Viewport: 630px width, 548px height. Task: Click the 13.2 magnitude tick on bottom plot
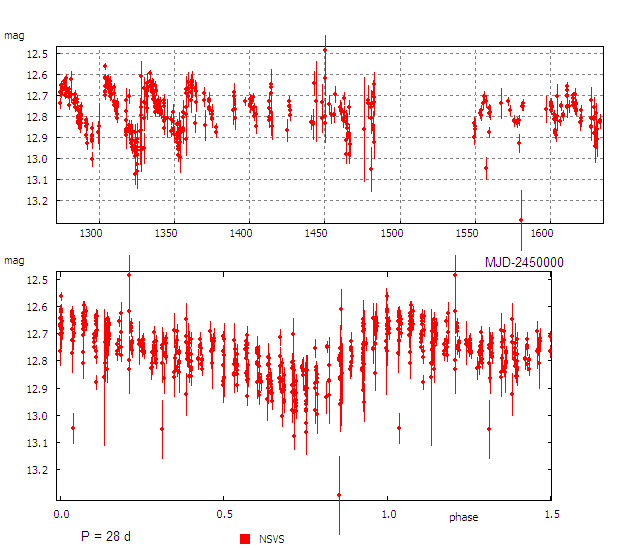point(37,470)
